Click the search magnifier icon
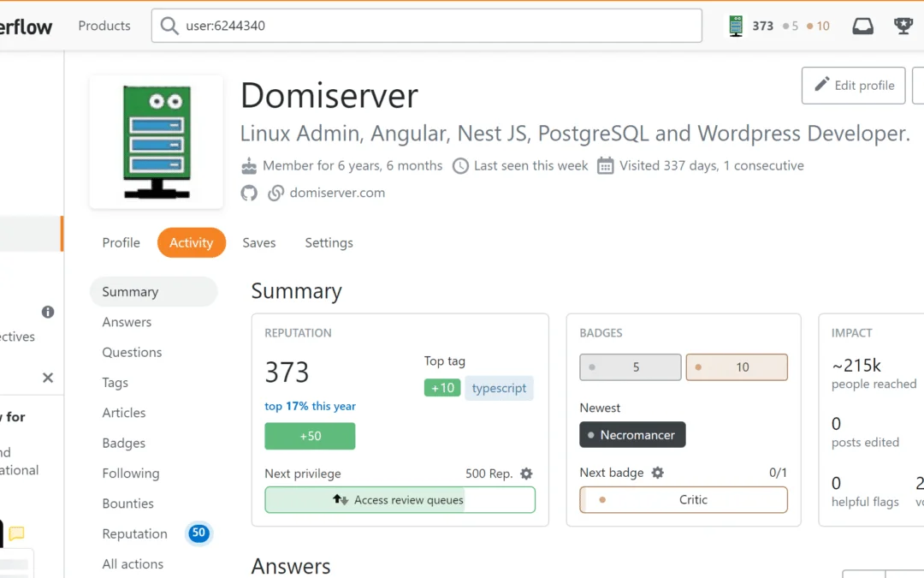The image size is (924, 578). (x=169, y=26)
